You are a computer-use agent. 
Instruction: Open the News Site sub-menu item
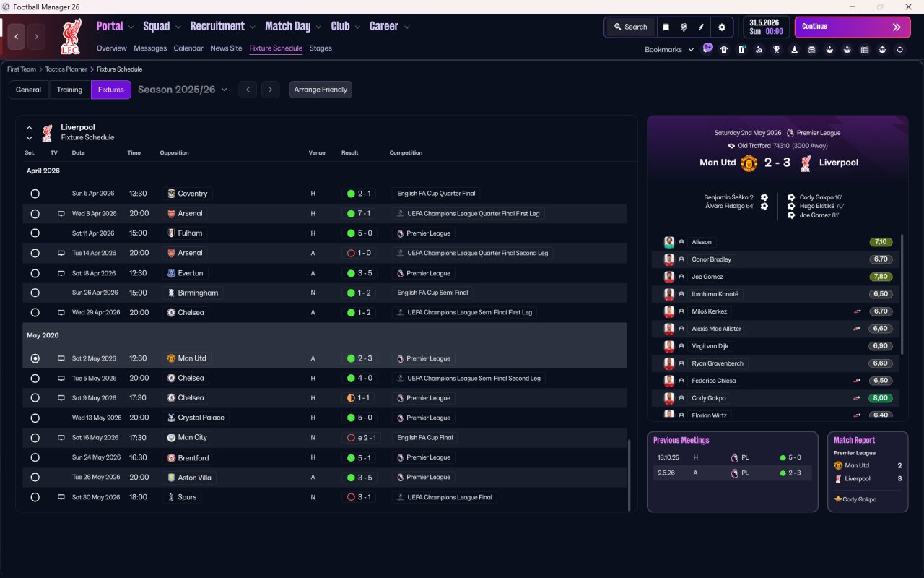(x=226, y=48)
